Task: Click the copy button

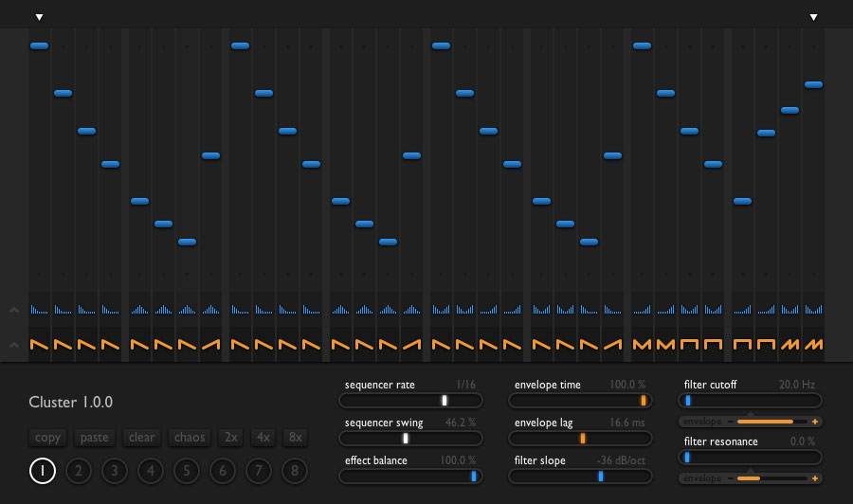Action: [x=48, y=437]
